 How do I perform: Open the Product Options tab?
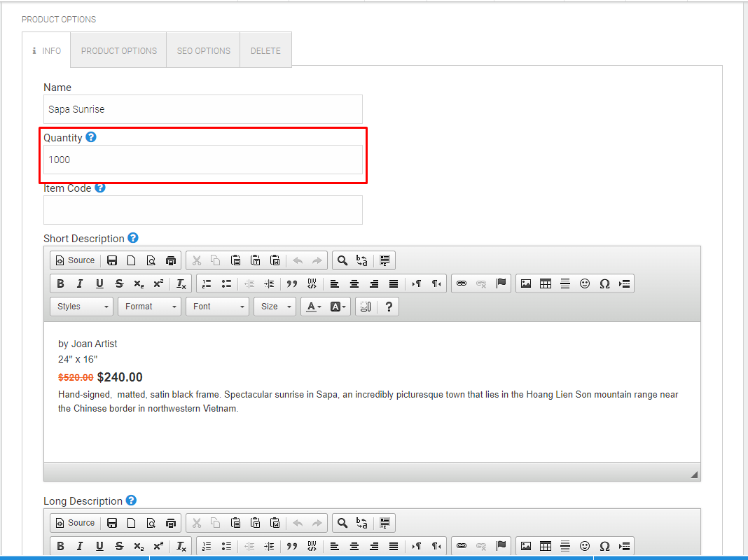[x=119, y=50]
